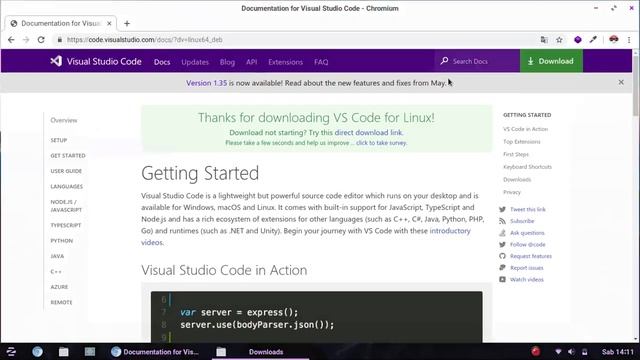Jump to Keyboard Shortcuts section
The image size is (640, 360).
coord(527,167)
